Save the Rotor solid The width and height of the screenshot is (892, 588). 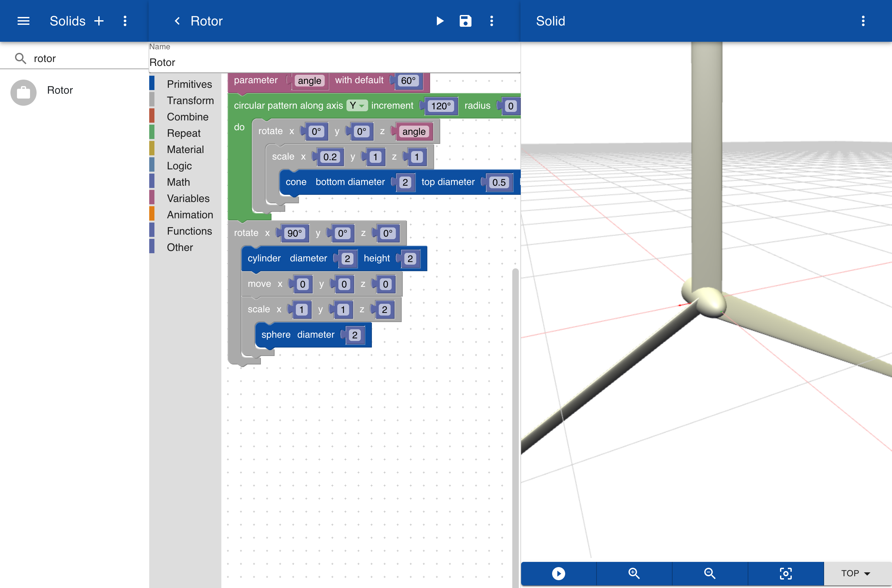(x=465, y=21)
